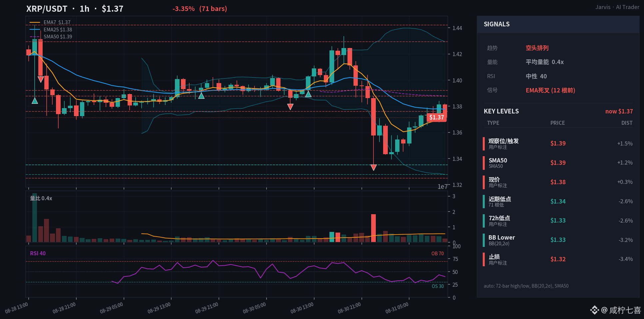Click the 08-29 13:00 time axis label
644x319 pixels.
[x=159, y=308]
